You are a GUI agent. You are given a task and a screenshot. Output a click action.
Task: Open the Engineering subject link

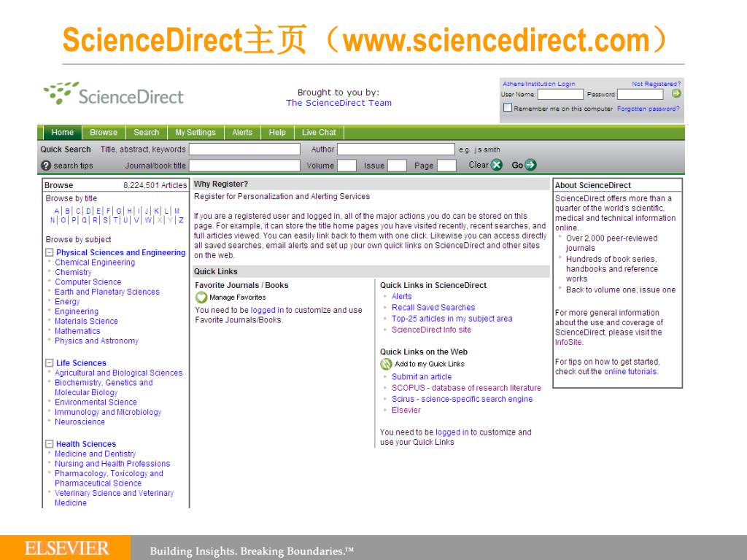77,311
